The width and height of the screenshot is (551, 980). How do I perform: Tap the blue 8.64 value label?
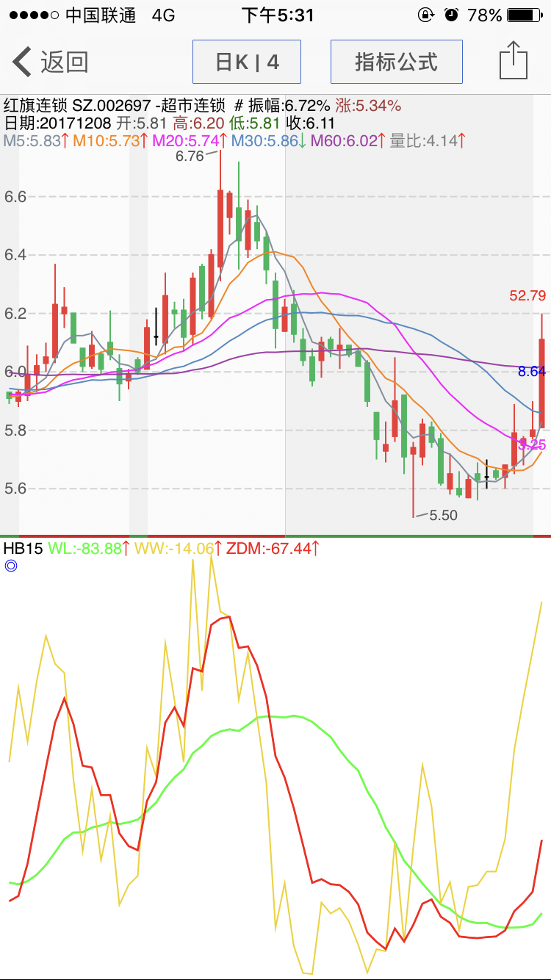532,371
